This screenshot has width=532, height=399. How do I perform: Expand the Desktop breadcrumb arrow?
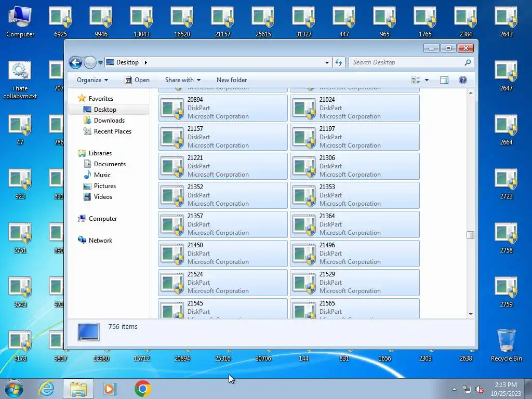(146, 62)
